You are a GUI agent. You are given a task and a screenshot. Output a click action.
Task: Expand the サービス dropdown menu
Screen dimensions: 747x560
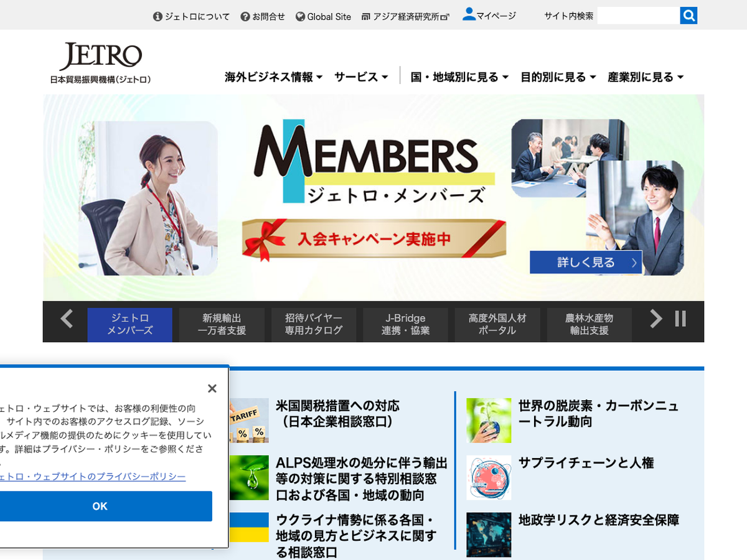coord(361,77)
